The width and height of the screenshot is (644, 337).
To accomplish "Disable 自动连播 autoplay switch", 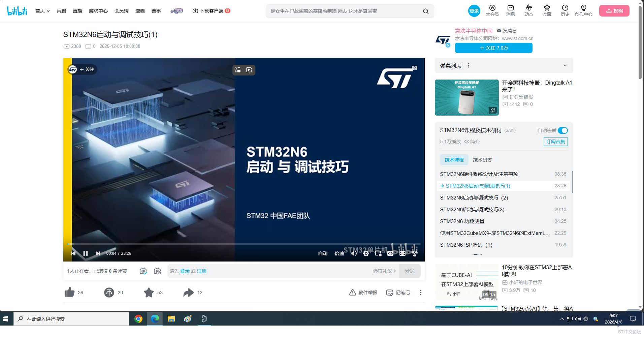I will [562, 130].
